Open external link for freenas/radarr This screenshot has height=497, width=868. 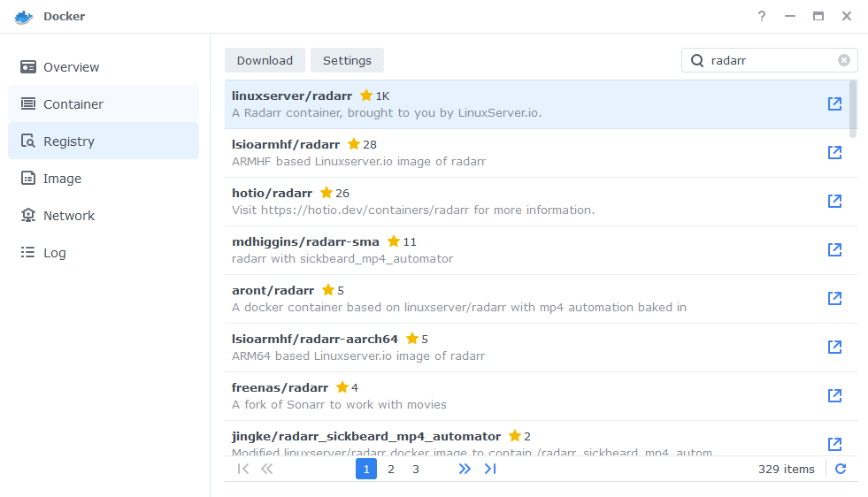point(834,395)
